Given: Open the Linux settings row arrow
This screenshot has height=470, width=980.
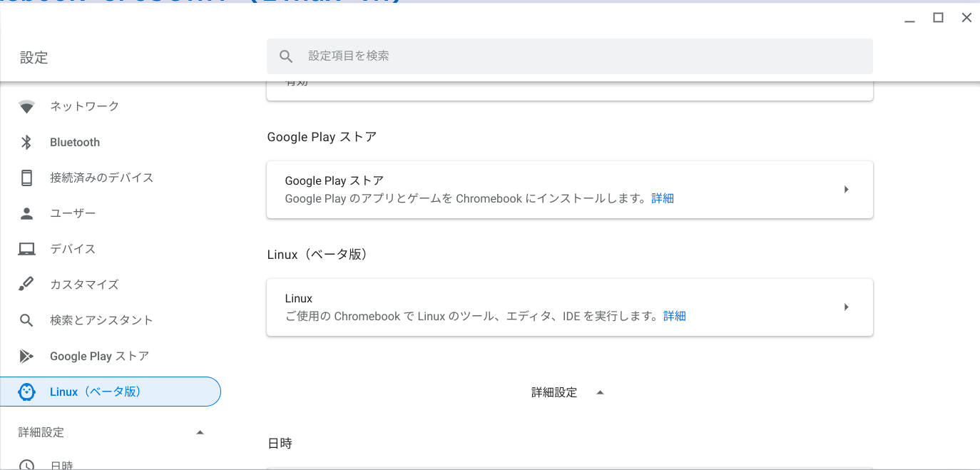Looking at the screenshot, I should coord(846,307).
